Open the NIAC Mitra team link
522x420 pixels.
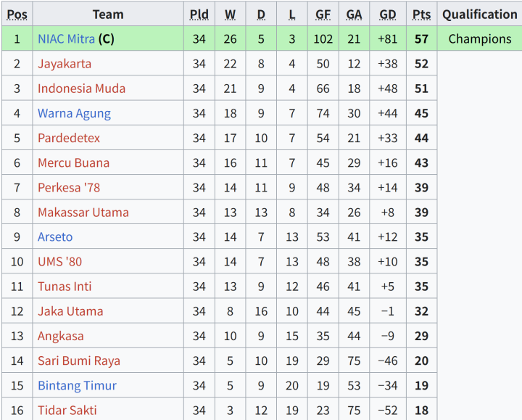(66, 39)
